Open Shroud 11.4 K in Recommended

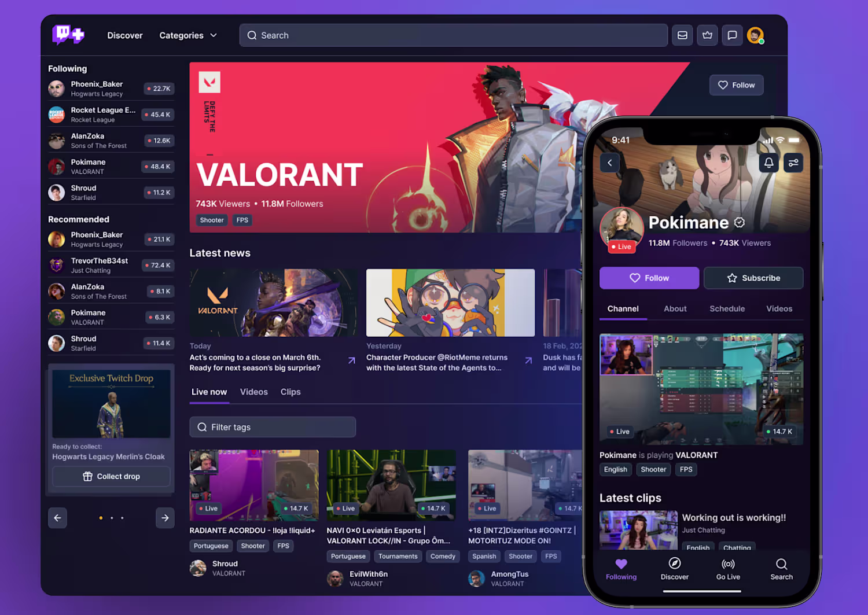click(x=111, y=343)
